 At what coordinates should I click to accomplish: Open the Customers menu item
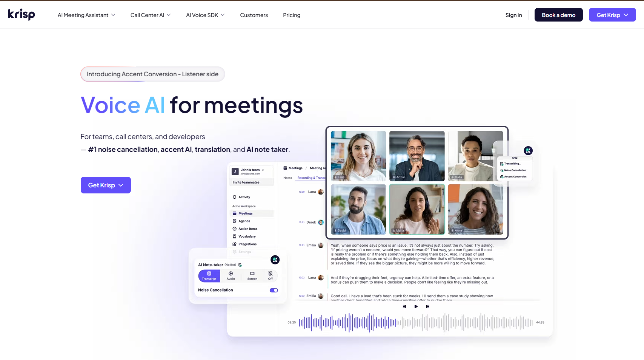254,15
